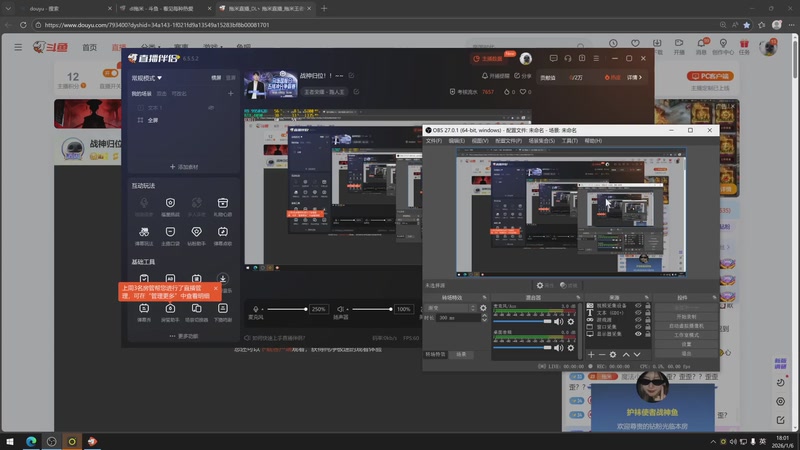The width and height of the screenshot is (800, 450).
Task: Open 房管助手 tool in 直播伴侣
Action: point(170,312)
